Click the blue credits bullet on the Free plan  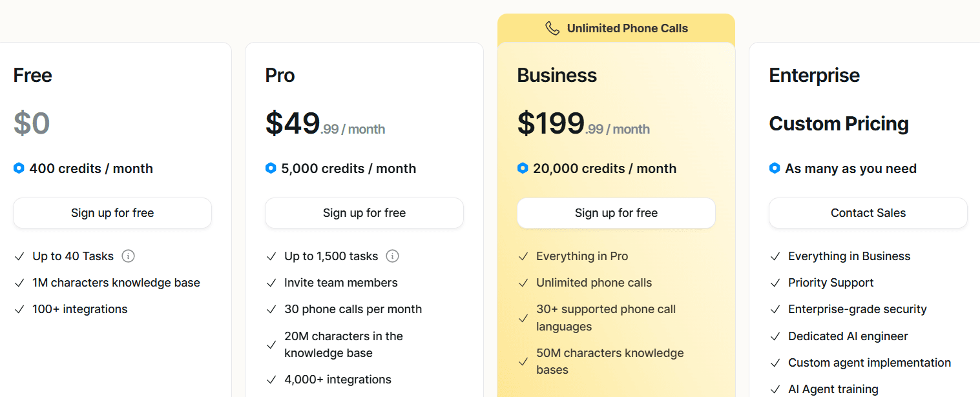tap(18, 168)
